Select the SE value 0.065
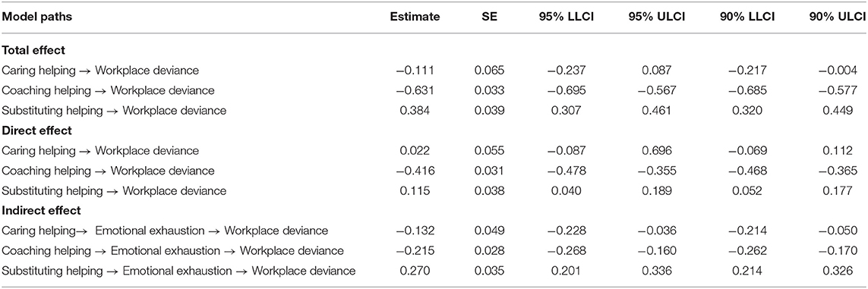Viewport: 868px width, 289px height. coord(490,71)
